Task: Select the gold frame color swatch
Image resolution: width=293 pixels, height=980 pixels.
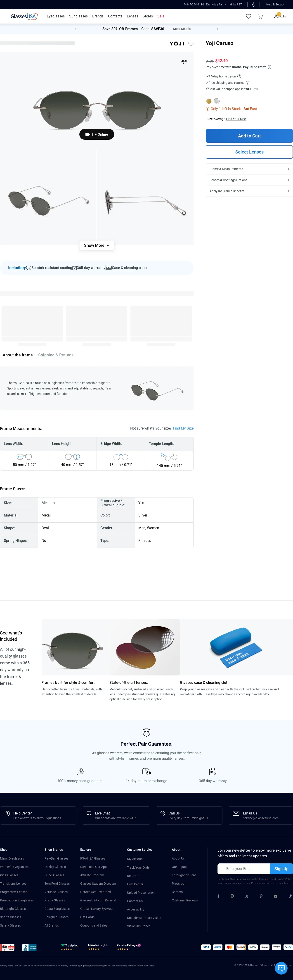Action: [x=209, y=101]
